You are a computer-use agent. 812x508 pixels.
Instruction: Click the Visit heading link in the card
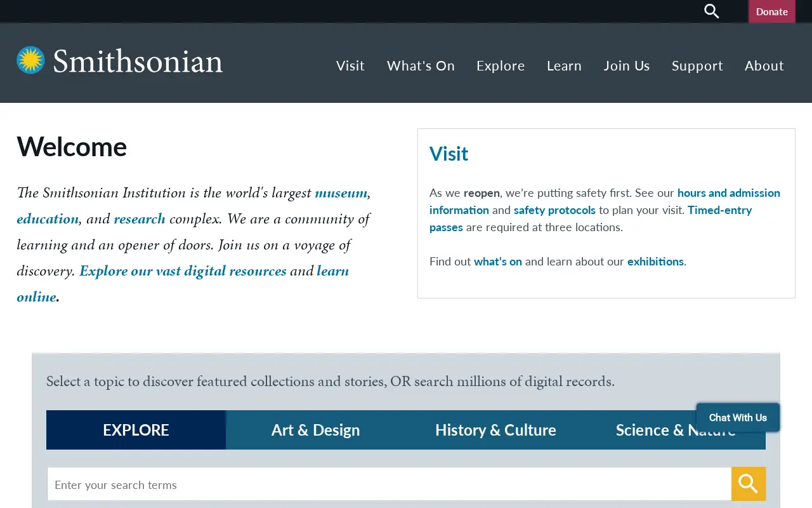pos(449,154)
